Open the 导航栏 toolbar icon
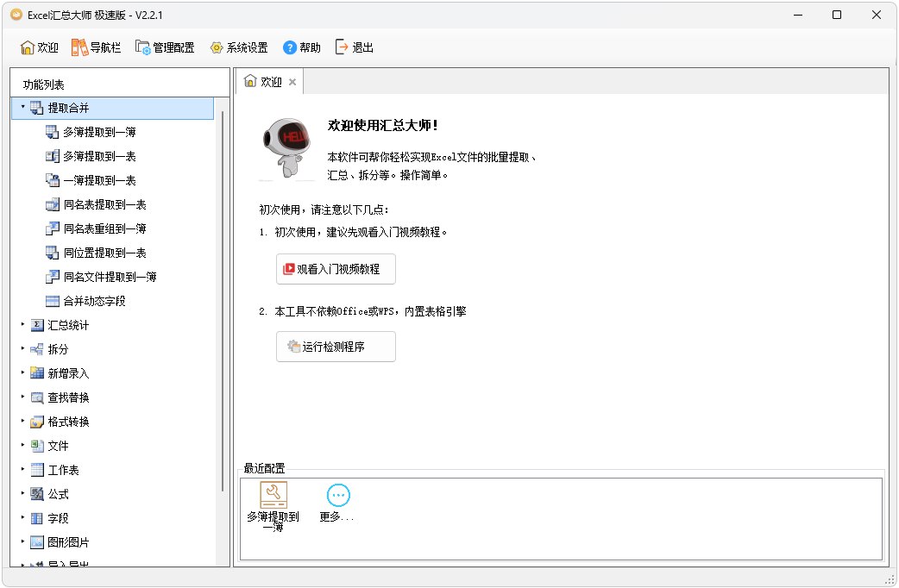Image resolution: width=899 pixels, height=588 pixels. tap(95, 47)
